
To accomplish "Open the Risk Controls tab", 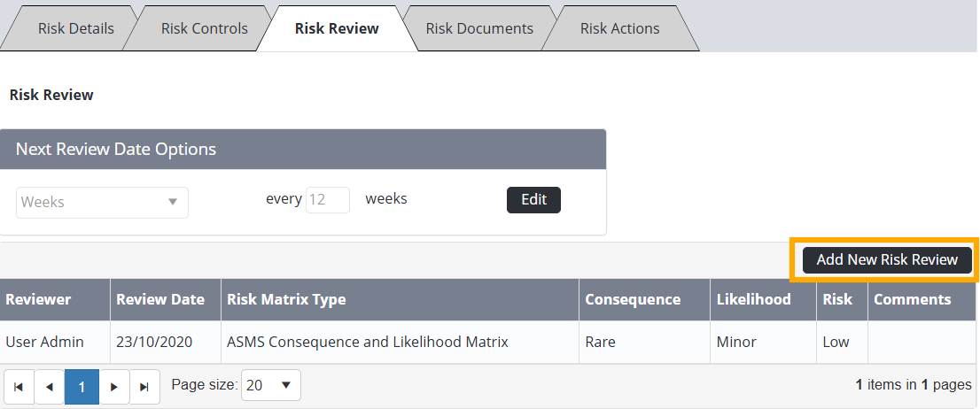I will click(204, 28).
